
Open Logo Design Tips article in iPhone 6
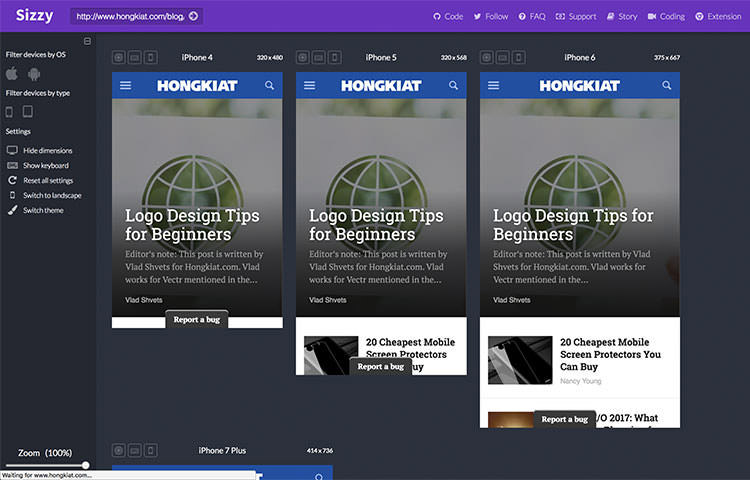tap(573, 225)
